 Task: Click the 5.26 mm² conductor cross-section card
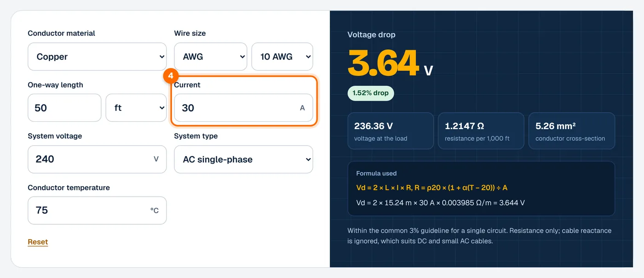tap(572, 131)
